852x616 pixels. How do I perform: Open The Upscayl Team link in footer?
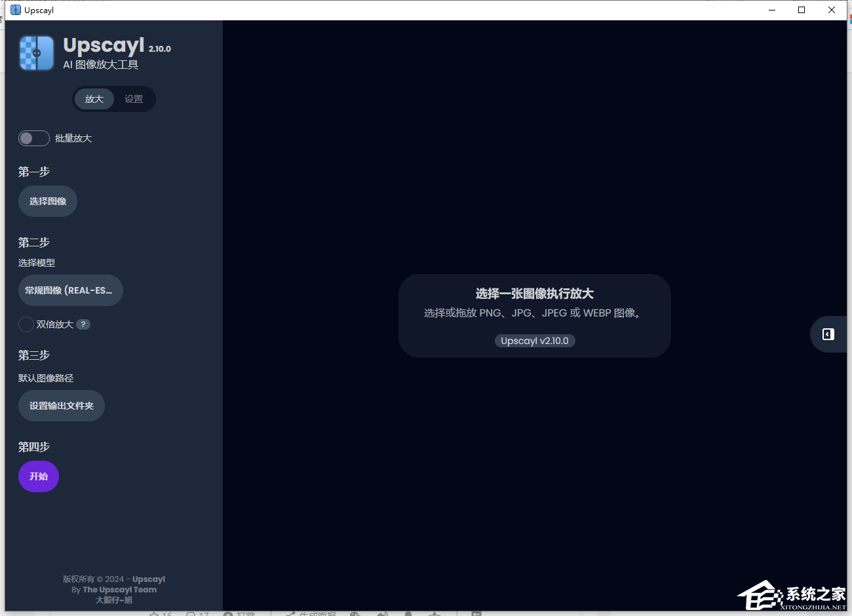pyautogui.click(x=120, y=590)
